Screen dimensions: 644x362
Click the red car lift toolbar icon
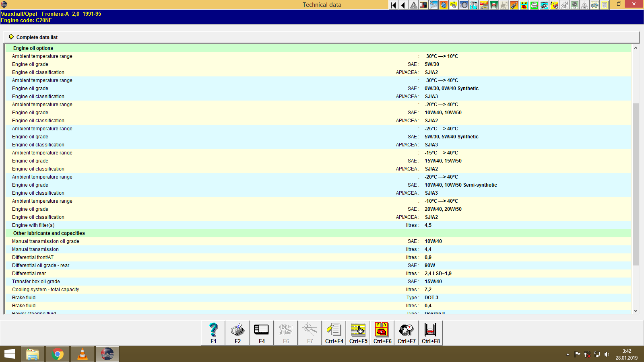point(493,5)
